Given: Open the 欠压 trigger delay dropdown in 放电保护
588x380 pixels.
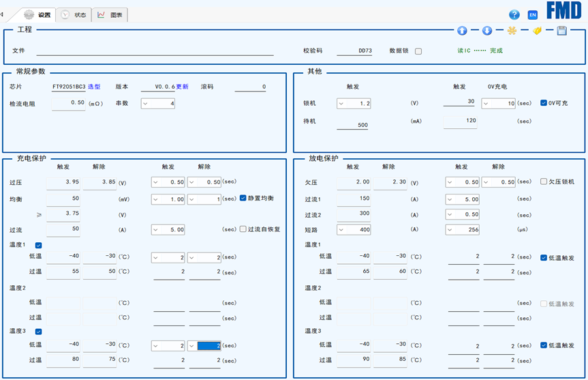Looking at the screenshot, I should [463, 182].
